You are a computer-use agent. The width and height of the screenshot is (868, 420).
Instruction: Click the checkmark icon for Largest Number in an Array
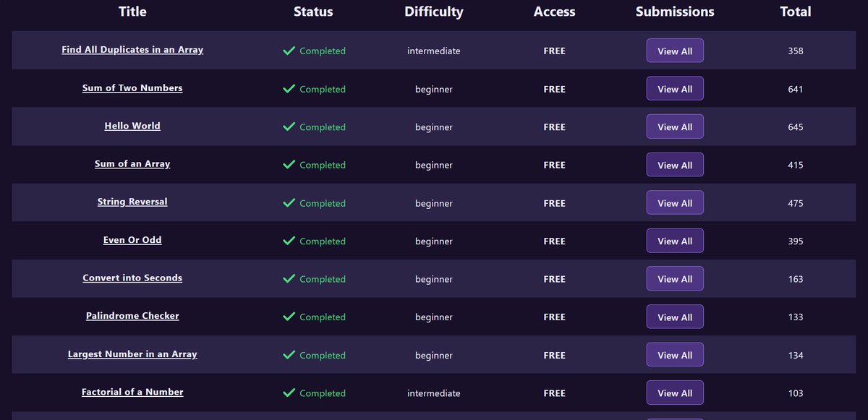(289, 355)
